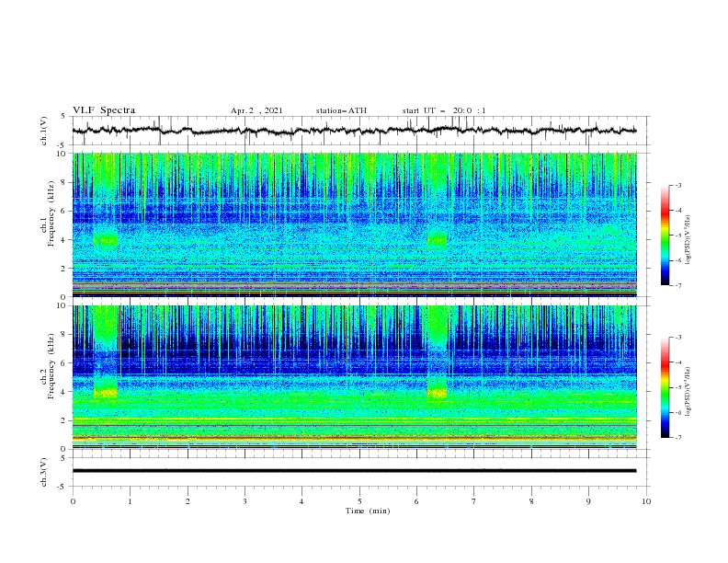Click the "-7" tick on ch.2 colorbar
The width and height of the screenshot is (728, 563).
(x=677, y=437)
